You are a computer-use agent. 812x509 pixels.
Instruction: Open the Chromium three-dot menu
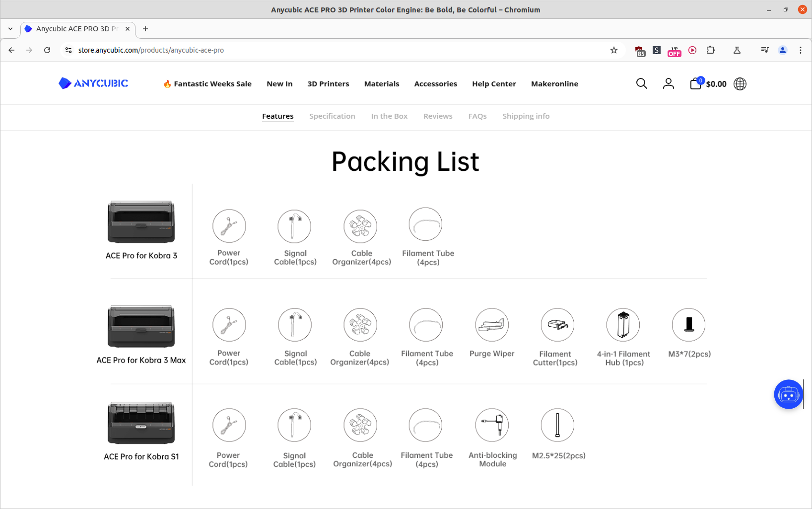801,50
